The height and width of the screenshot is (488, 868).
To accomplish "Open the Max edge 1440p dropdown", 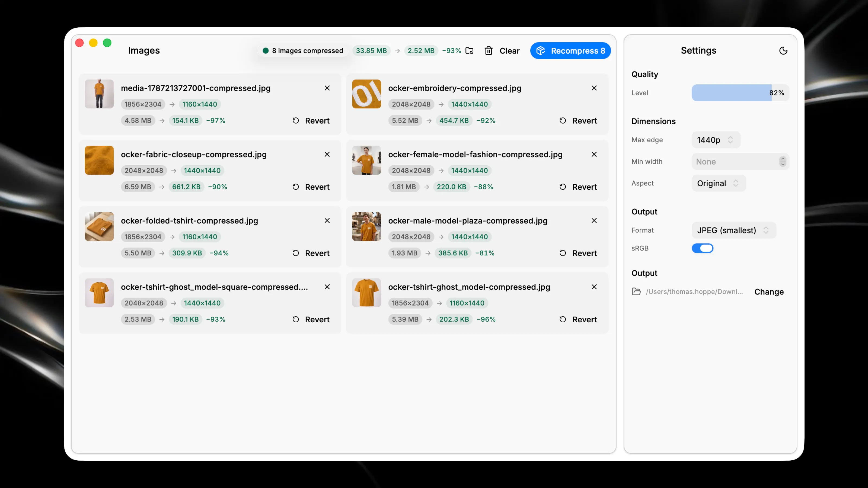I will pyautogui.click(x=716, y=140).
